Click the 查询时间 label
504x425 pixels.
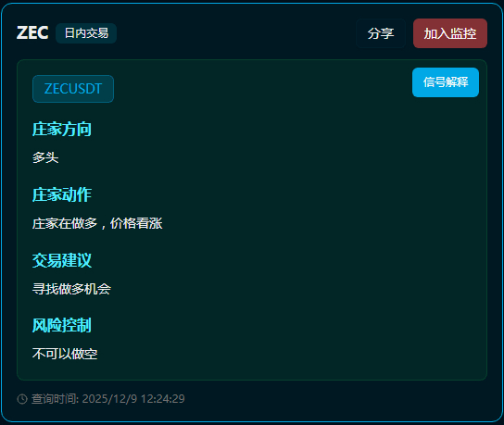coord(55,399)
